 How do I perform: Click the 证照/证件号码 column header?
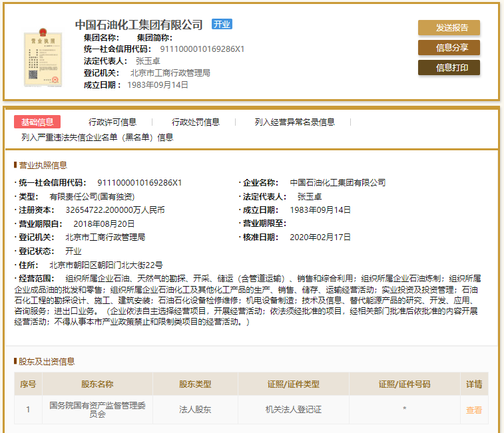click(404, 384)
